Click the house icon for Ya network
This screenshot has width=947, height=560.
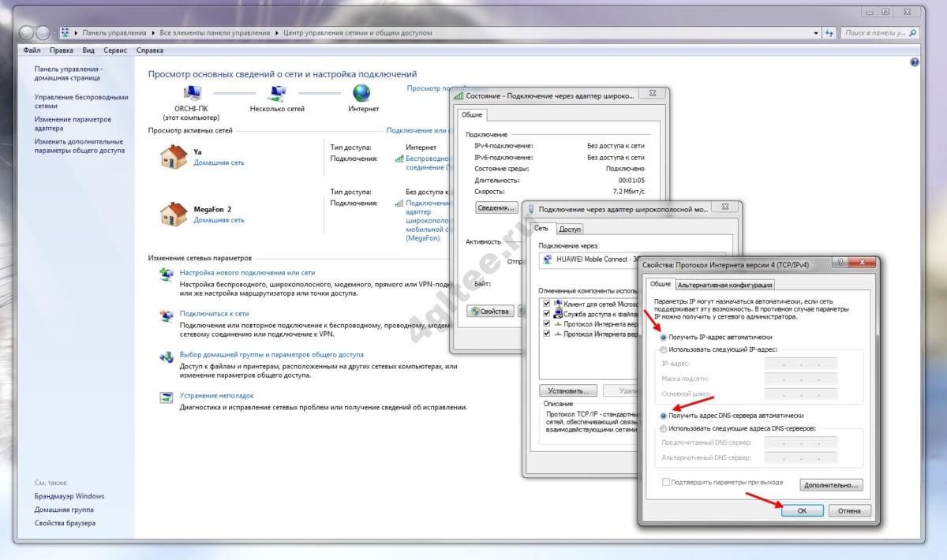(174, 155)
